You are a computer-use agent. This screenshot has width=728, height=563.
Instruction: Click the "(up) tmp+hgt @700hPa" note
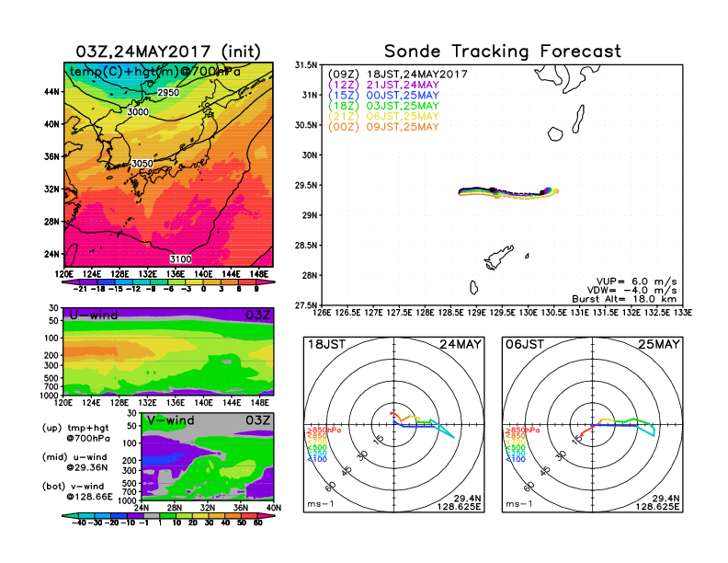[75, 433]
